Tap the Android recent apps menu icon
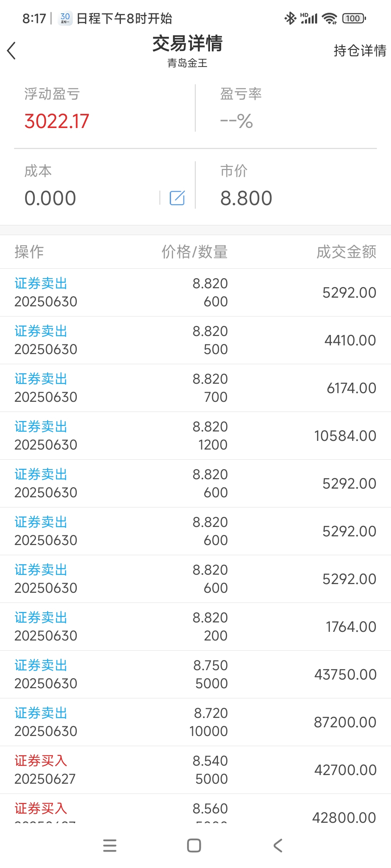 pyautogui.click(x=110, y=846)
